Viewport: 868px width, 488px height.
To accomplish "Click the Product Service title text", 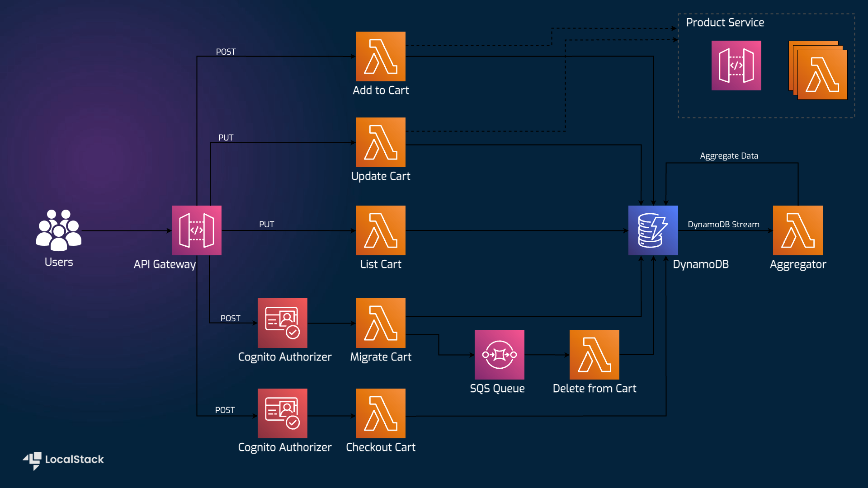I will 725,23.
